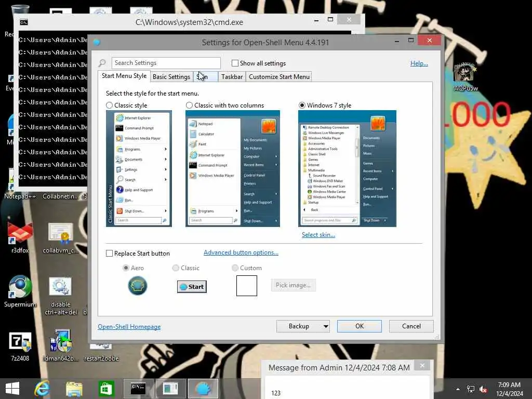Switch to the Start Menu Style tab
The height and width of the screenshot is (399, 532).
[x=124, y=76]
